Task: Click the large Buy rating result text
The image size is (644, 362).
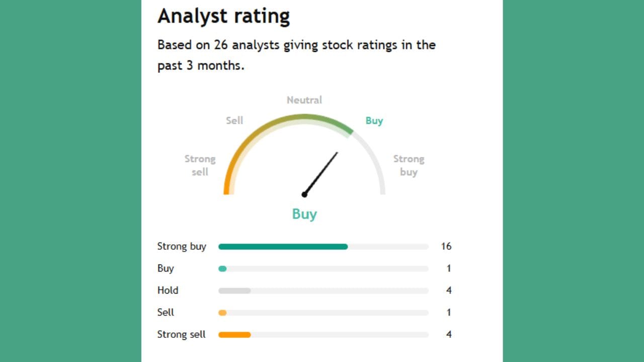Action: pos(304,214)
